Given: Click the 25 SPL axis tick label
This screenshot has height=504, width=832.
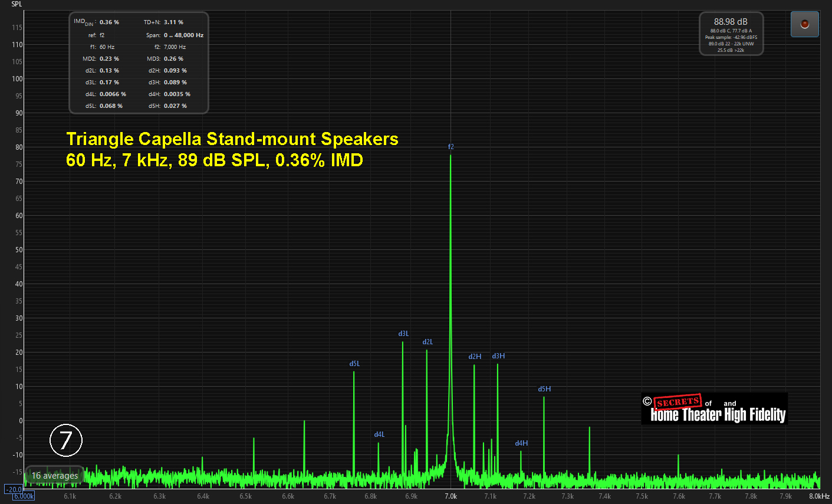Looking at the screenshot, I should click(19, 335).
